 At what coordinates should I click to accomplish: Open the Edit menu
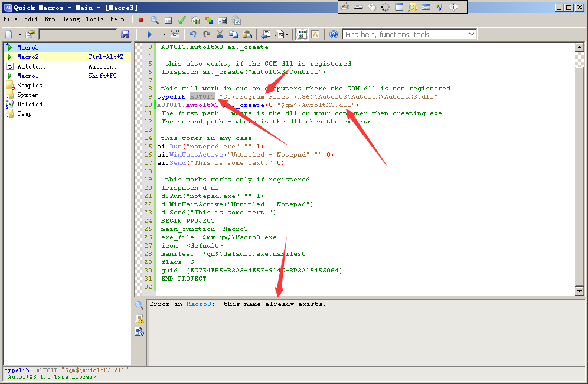point(31,19)
